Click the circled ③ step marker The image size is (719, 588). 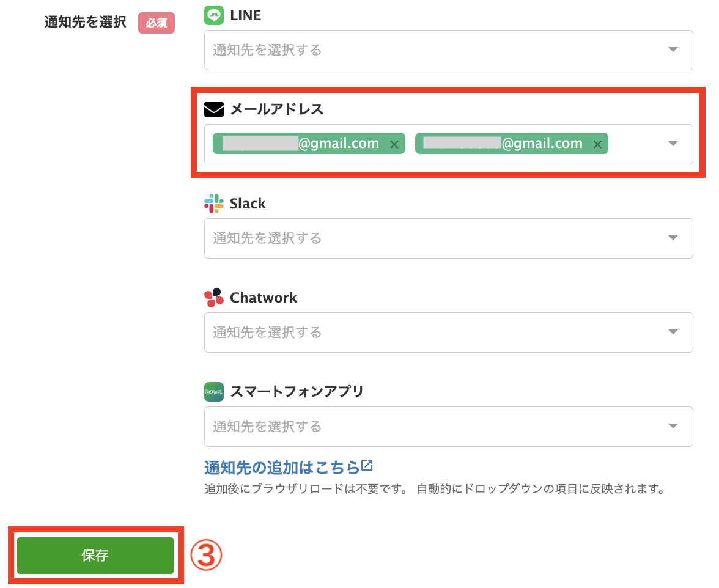pos(207,555)
